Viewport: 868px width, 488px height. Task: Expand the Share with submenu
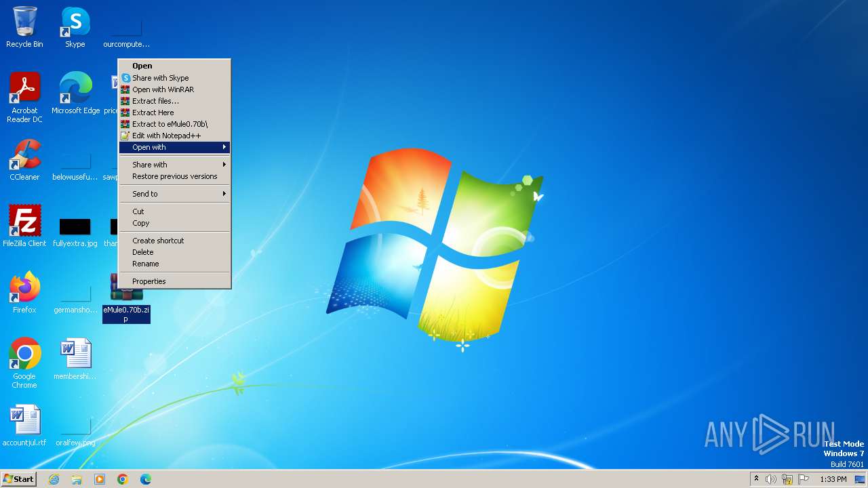pyautogui.click(x=175, y=165)
